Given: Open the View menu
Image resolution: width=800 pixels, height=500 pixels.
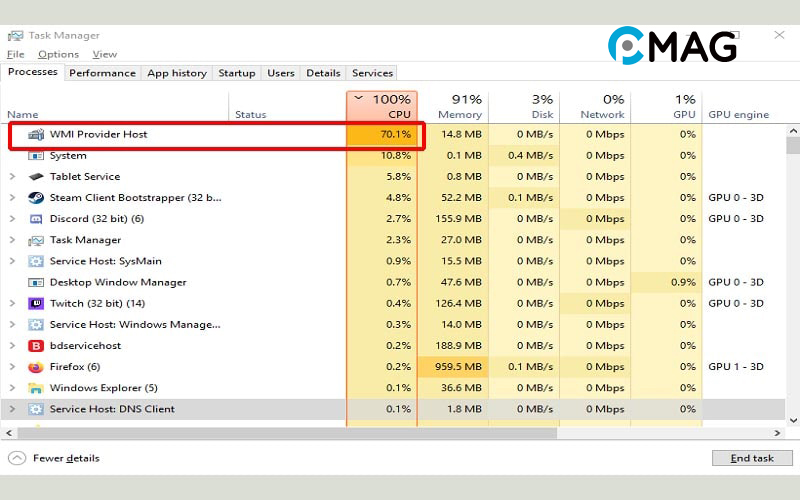Looking at the screenshot, I should 105,54.
